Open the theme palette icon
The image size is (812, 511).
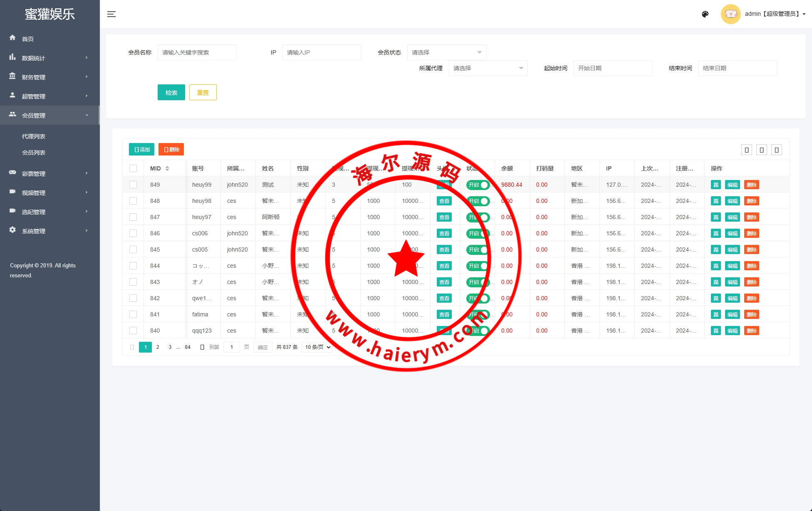coord(705,14)
